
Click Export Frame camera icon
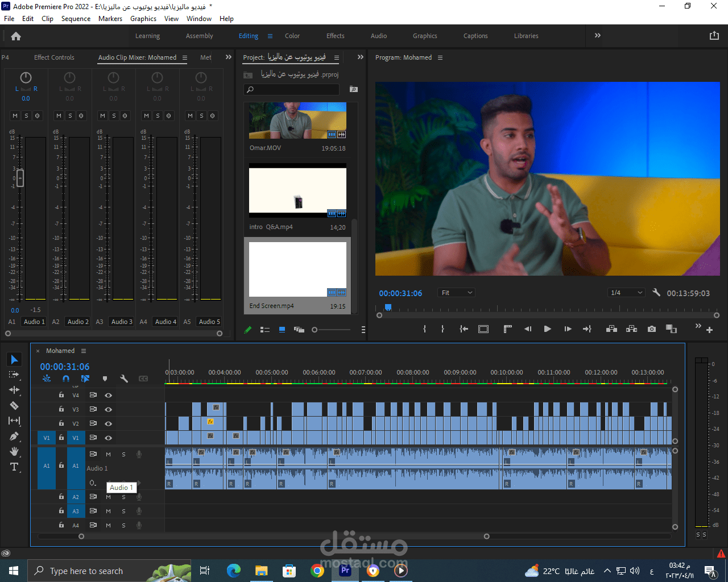[652, 329]
